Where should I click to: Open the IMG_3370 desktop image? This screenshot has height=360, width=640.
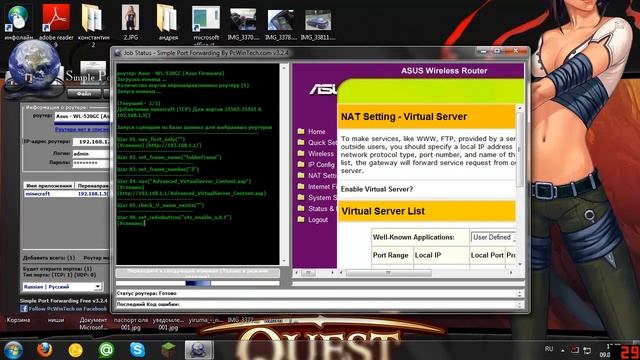pos(243,24)
